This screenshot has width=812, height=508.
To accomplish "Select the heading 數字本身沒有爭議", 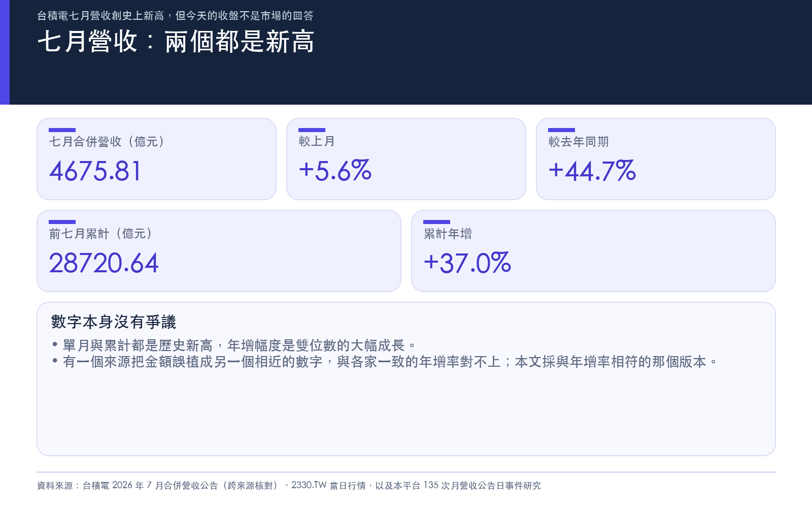I will tap(114, 322).
